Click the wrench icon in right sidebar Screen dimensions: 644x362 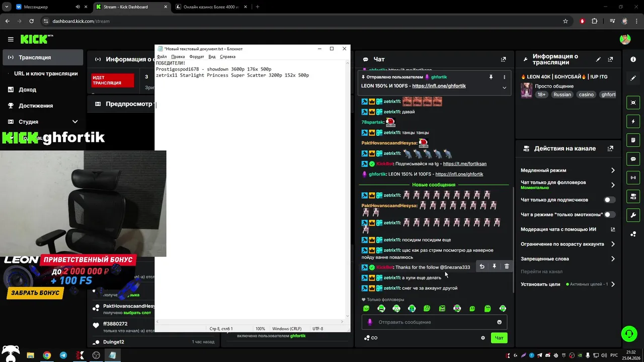tap(633, 215)
